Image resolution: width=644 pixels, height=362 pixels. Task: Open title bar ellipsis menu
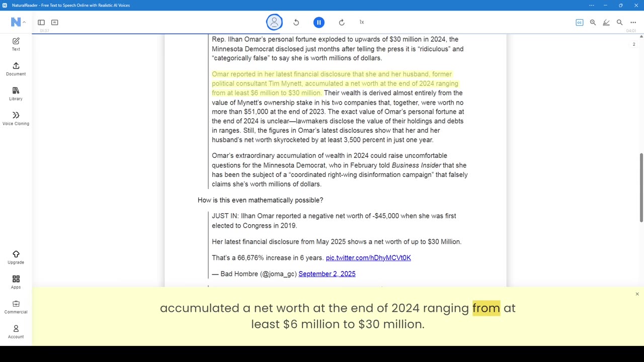tap(591, 5)
